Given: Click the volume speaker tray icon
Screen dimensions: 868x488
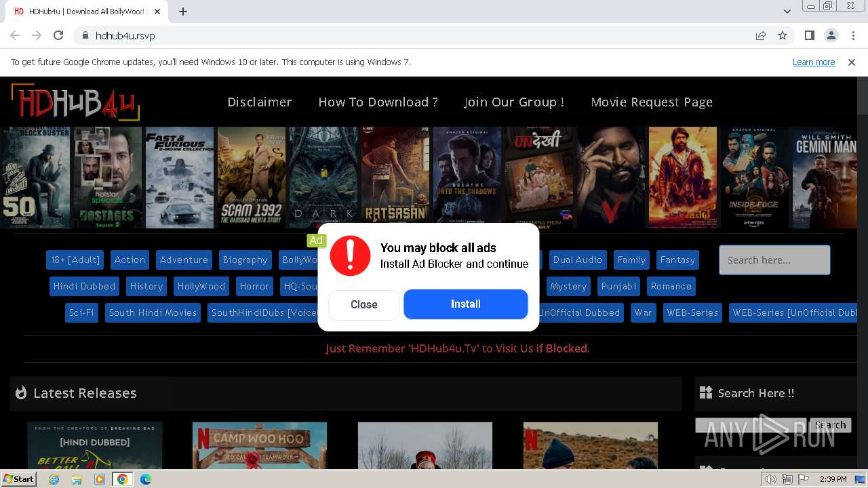Looking at the screenshot, I should click(771, 479).
